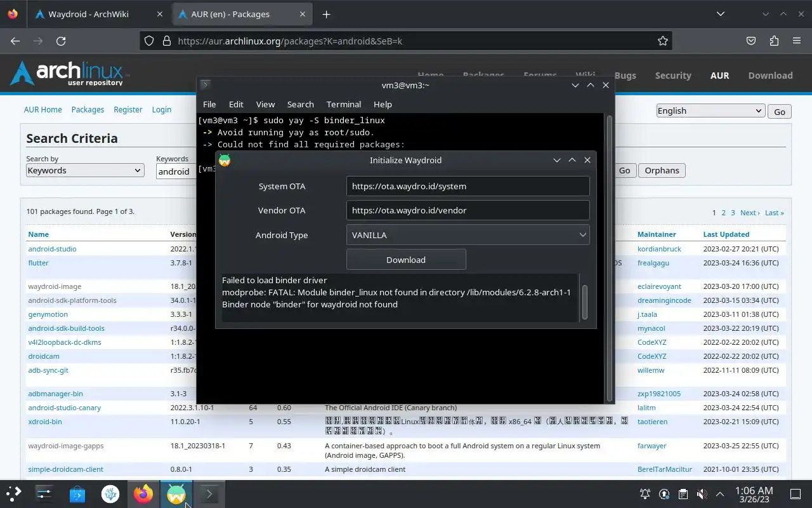812x508 pixels.
Task: Select the Waydroid taskbar entry
Action: click(x=176, y=493)
